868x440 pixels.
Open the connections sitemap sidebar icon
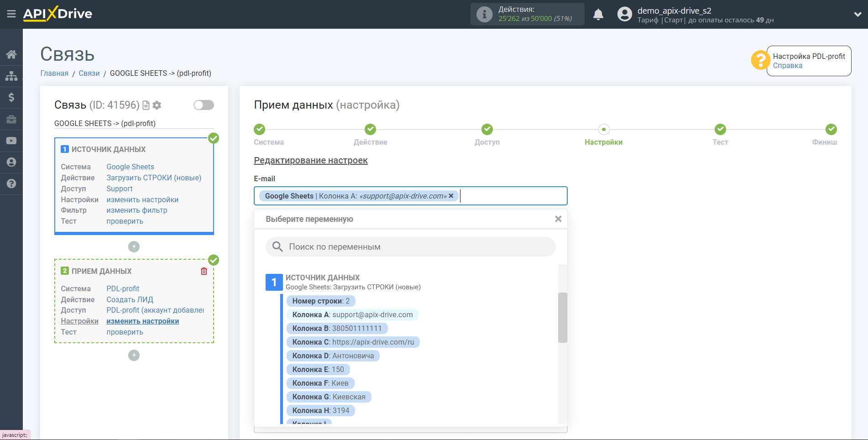11,76
